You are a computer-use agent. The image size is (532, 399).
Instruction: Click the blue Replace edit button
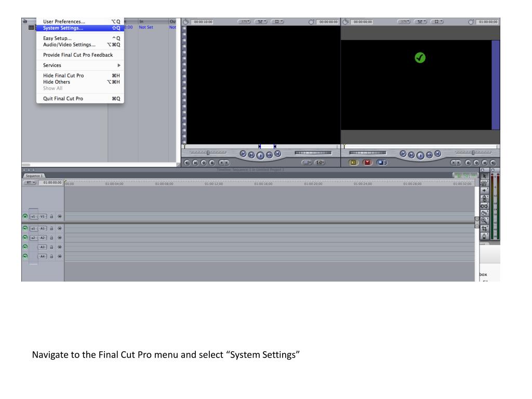pyautogui.click(x=381, y=163)
